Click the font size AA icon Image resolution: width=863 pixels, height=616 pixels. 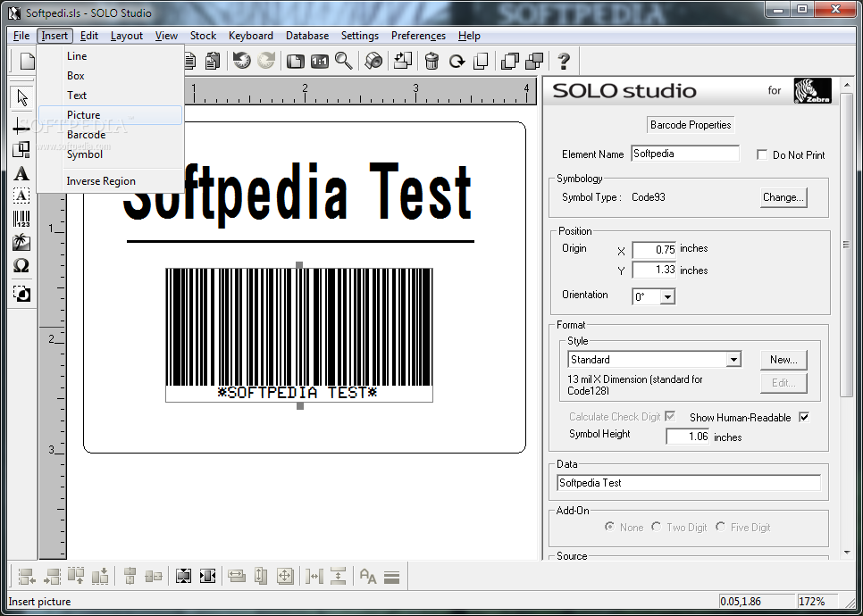(x=368, y=577)
